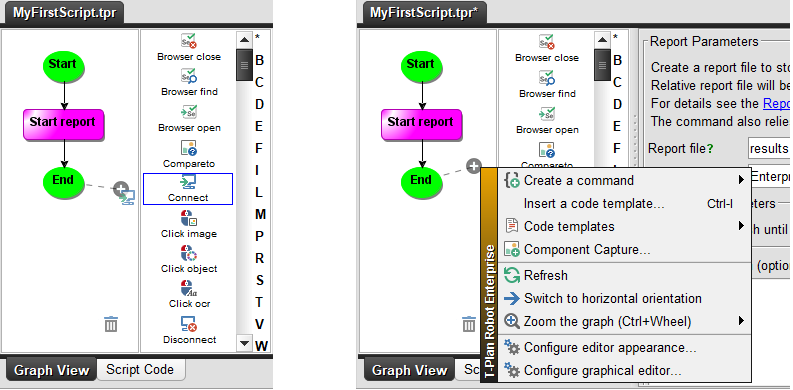Choose Switch to horizontal orientation
This screenshot has width=793, height=390.
click(x=624, y=298)
